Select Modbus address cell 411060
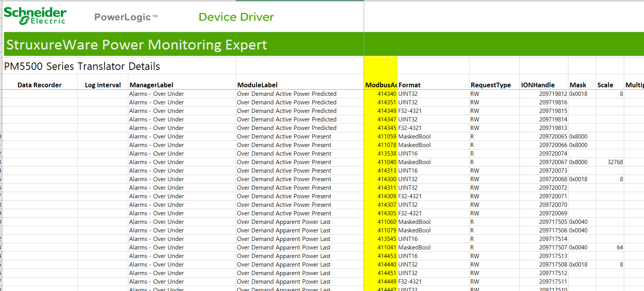Viewport: 644px width, 291px height. (x=381, y=222)
